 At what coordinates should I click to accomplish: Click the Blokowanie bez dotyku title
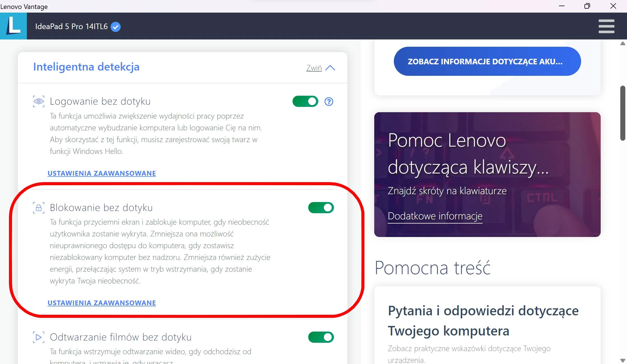tap(101, 208)
